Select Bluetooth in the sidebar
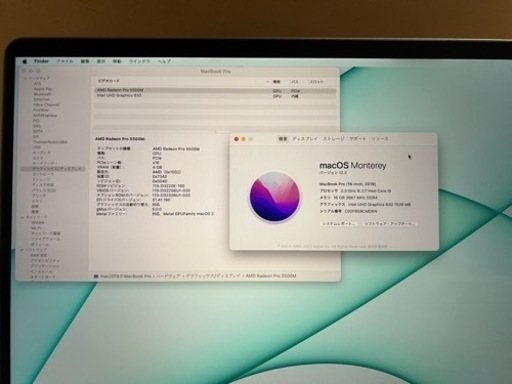 tap(42, 94)
